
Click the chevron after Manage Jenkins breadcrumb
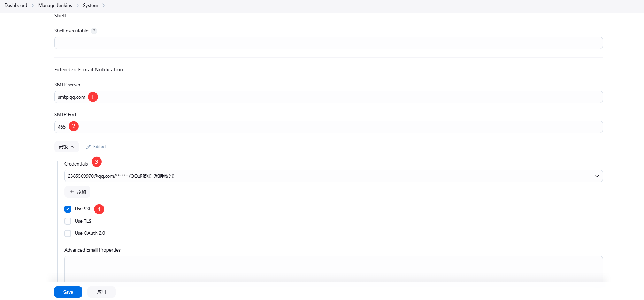tap(77, 6)
